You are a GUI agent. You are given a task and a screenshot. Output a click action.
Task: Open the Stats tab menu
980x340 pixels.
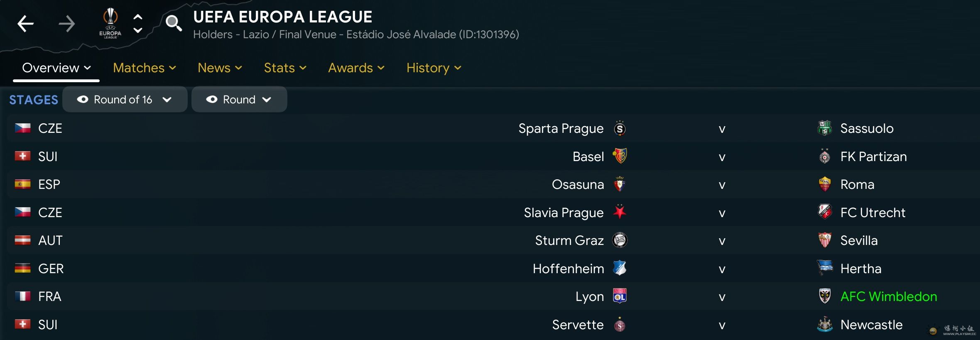point(285,68)
